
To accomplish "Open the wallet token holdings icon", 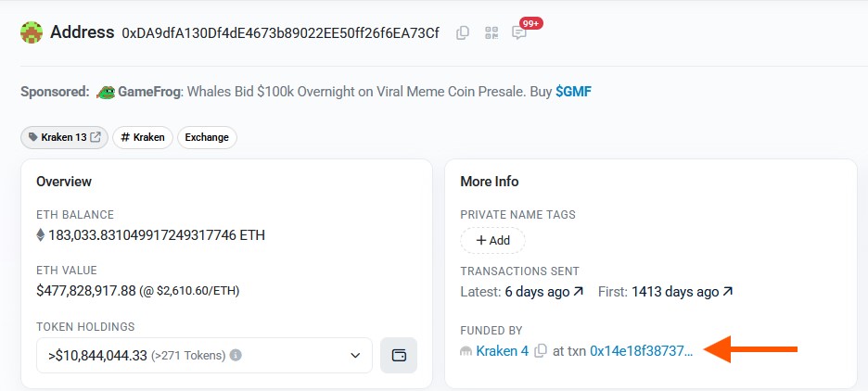I will coord(399,355).
